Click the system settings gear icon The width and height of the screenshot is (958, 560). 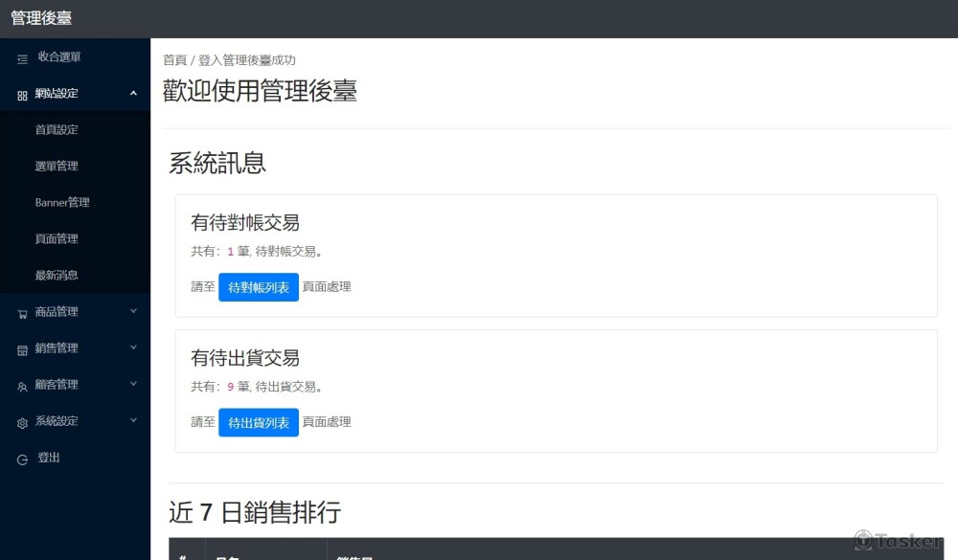pyautogui.click(x=22, y=422)
